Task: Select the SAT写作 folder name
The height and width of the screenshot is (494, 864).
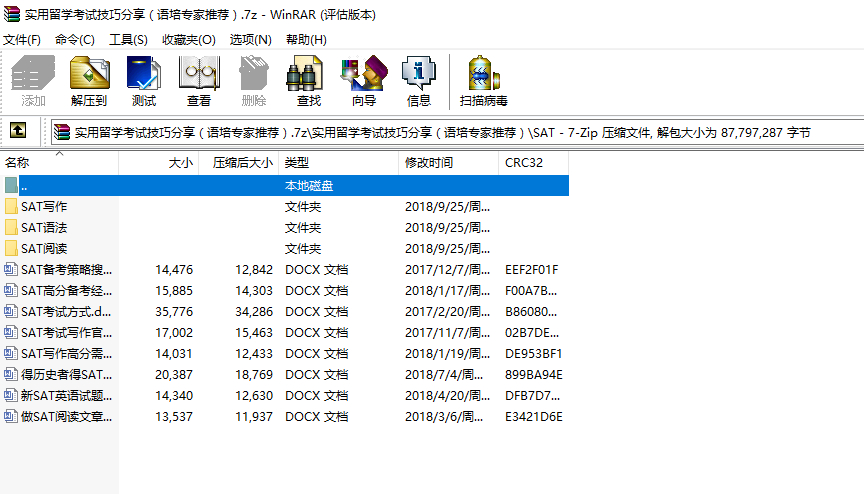Action: (44, 207)
